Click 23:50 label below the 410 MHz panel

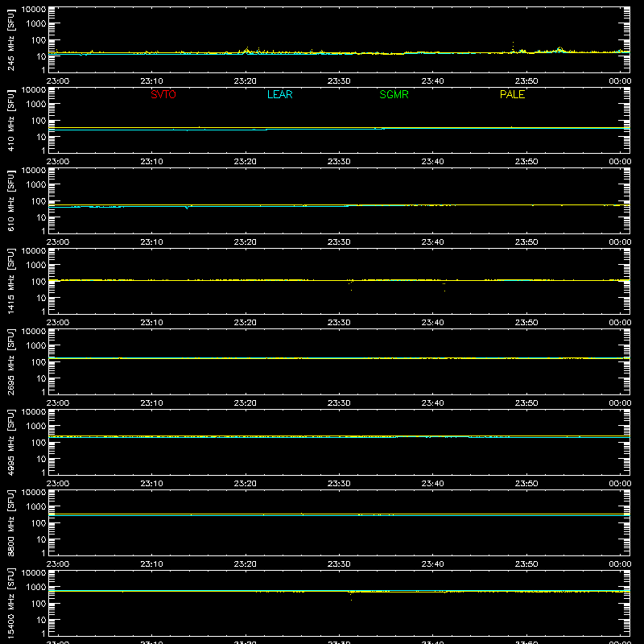point(526,162)
